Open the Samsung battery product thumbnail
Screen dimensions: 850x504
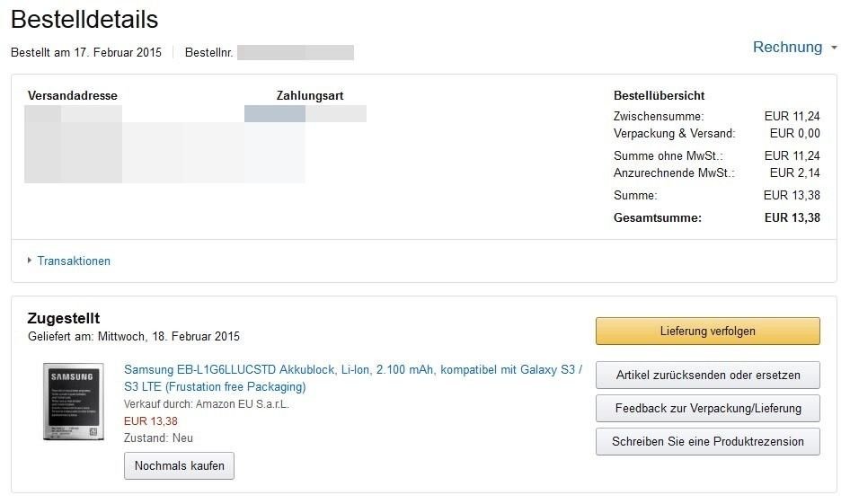click(73, 402)
